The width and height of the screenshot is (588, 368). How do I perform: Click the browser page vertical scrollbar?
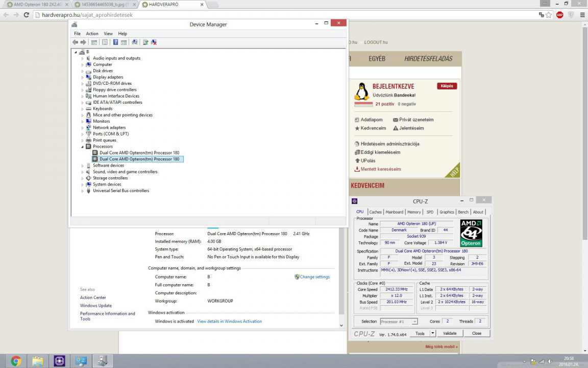(x=585, y=188)
